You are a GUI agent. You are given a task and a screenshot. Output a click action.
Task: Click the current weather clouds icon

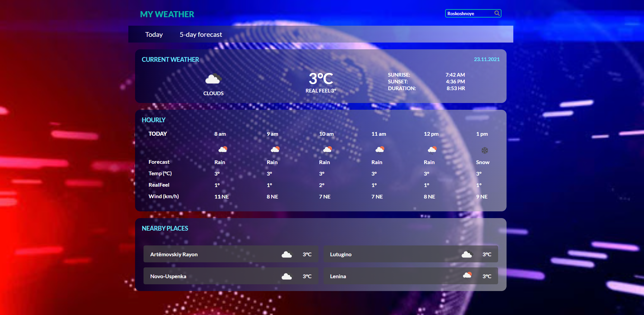click(x=213, y=79)
